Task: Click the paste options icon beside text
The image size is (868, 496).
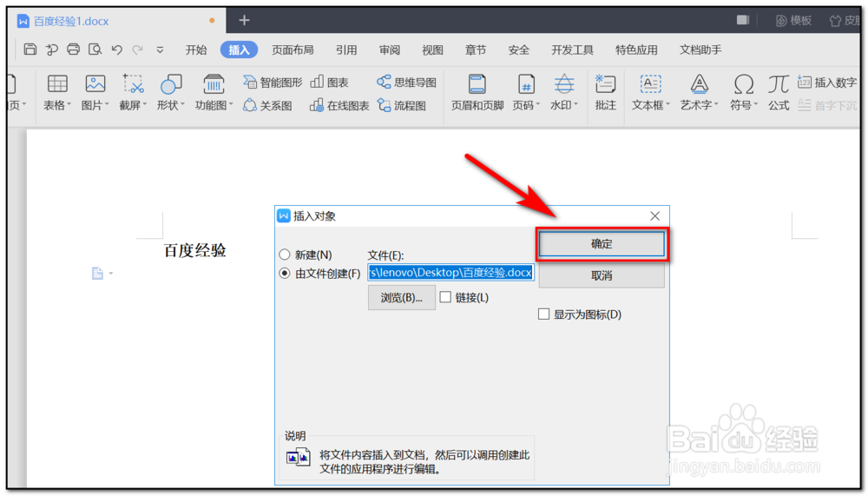Action: point(97,274)
